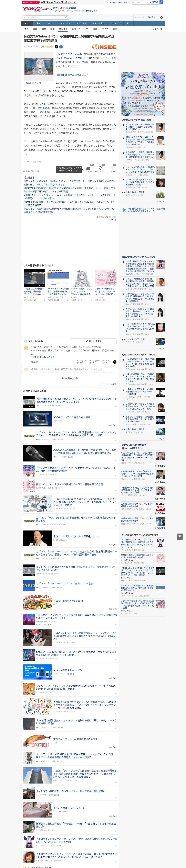Open article 全身のシミ「溶けて無くなる医薬品」
Screen dimensions: 186x868
tap(76, 536)
